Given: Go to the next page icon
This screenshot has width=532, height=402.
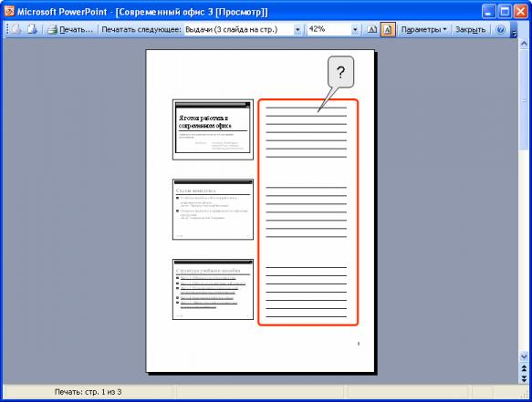Looking at the screenshot, I should 32,29.
